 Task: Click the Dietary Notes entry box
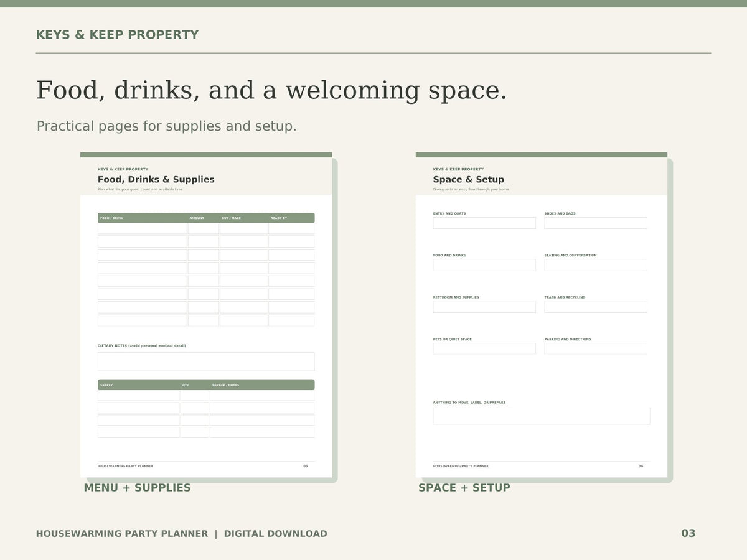206,362
